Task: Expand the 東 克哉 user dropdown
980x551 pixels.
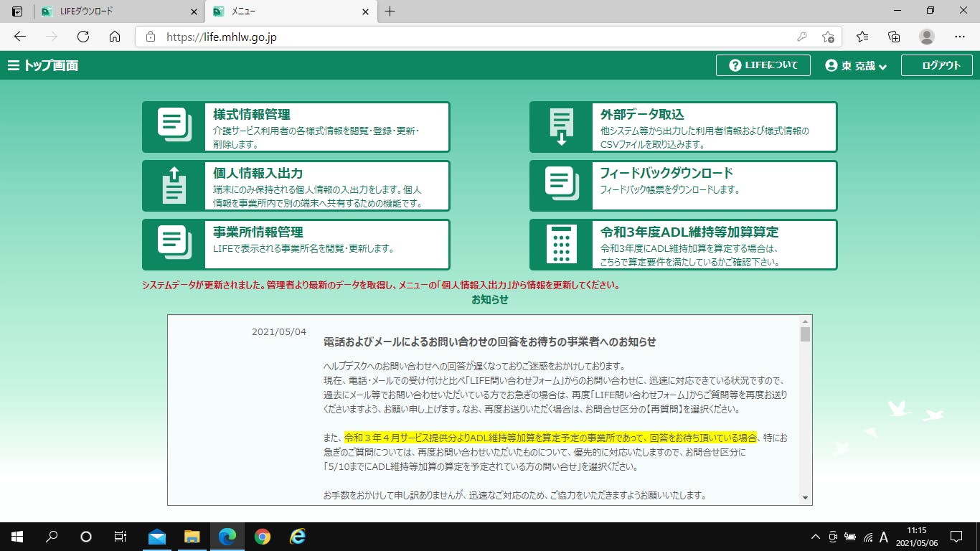Action: [x=855, y=65]
